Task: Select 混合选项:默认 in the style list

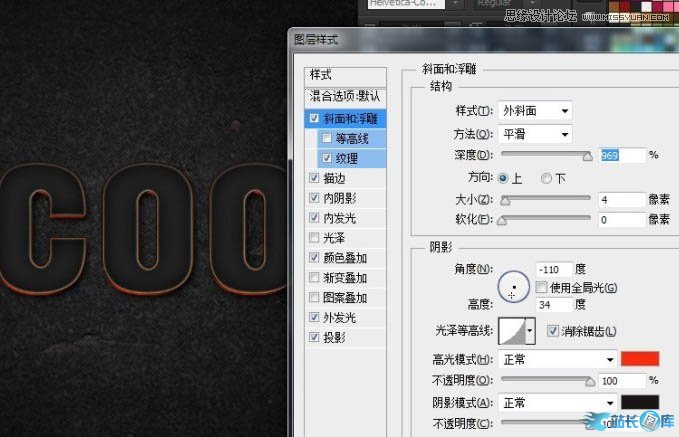Action: pyautogui.click(x=346, y=97)
